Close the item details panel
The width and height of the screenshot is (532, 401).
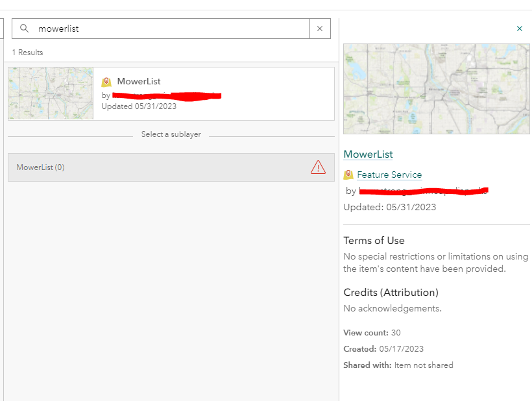[x=520, y=29]
